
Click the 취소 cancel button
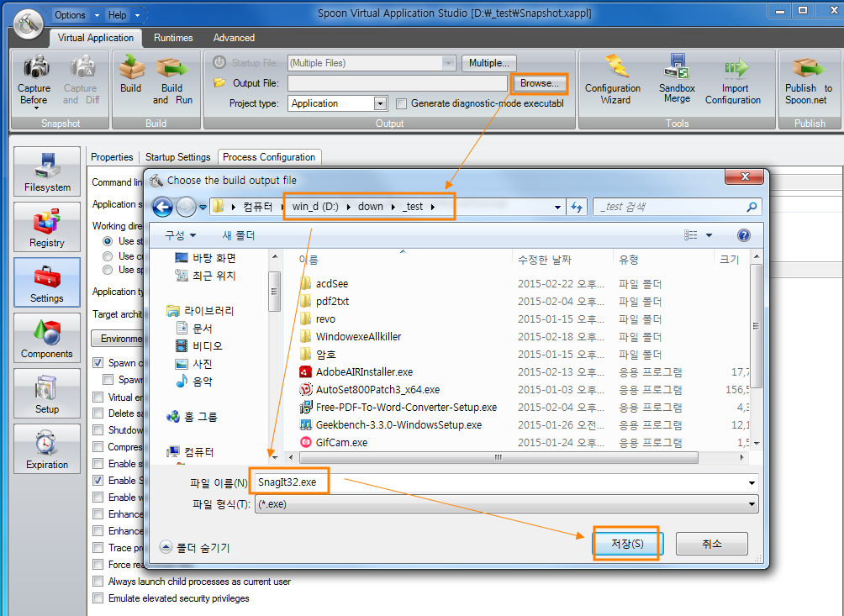pyautogui.click(x=711, y=544)
